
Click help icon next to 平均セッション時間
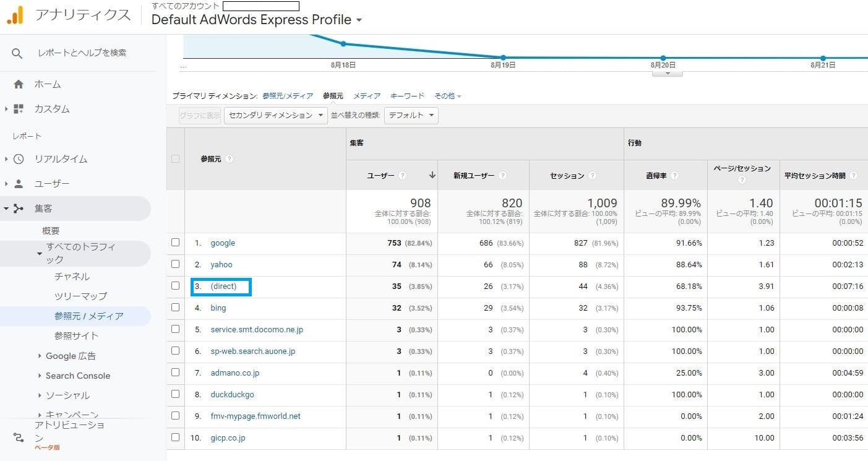pos(854,176)
